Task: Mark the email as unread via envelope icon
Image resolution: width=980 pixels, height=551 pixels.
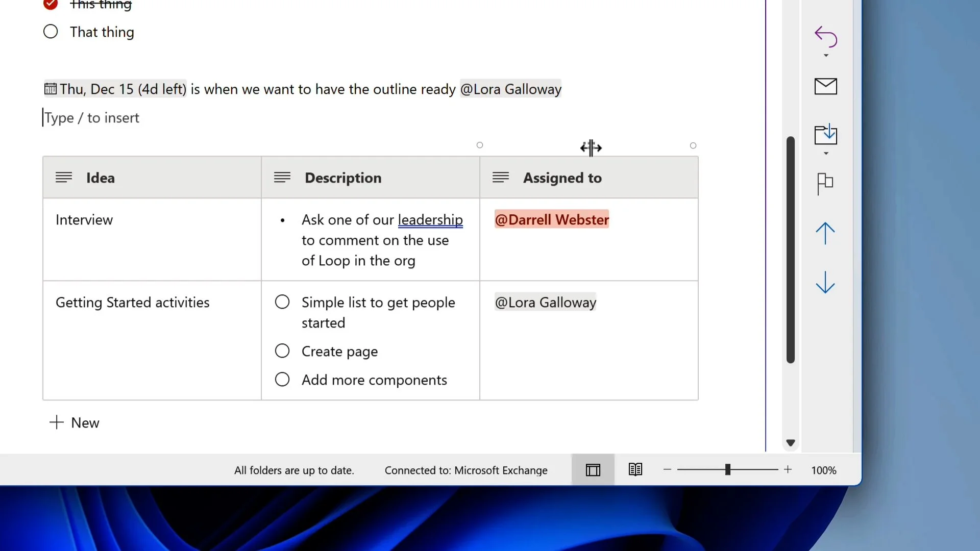Action: coord(825,86)
